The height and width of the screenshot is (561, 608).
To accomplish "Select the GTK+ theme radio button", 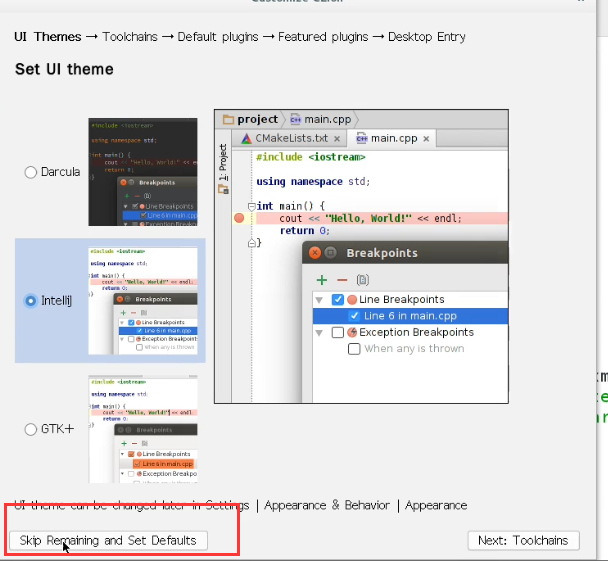I will click(x=31, y=429).
